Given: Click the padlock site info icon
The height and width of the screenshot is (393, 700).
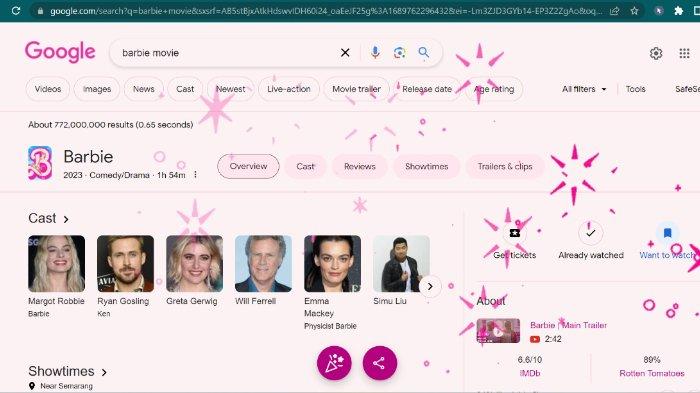Looking at the screenshot, I should pyautogui.click(x=40, y=11).
